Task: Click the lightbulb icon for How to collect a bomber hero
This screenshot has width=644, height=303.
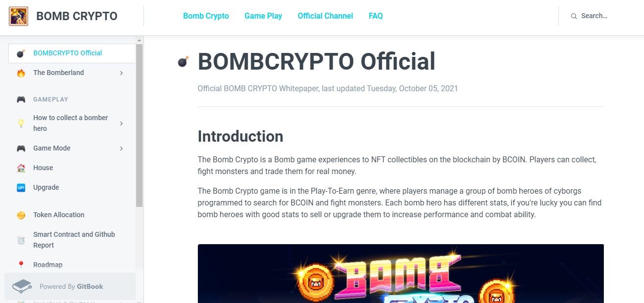Action: [21, 123]
